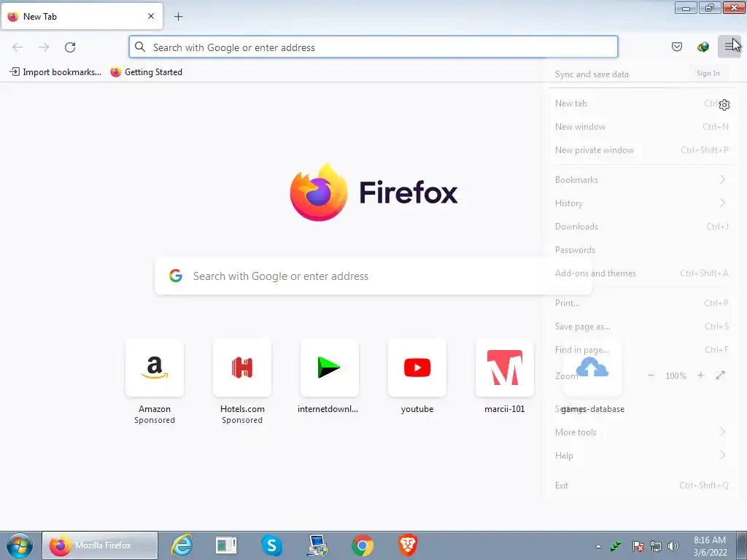Image resolution: width=747 pixels, height=560 pixels.
Task: Launch Skype from taskbar
Action: [271, 545]
